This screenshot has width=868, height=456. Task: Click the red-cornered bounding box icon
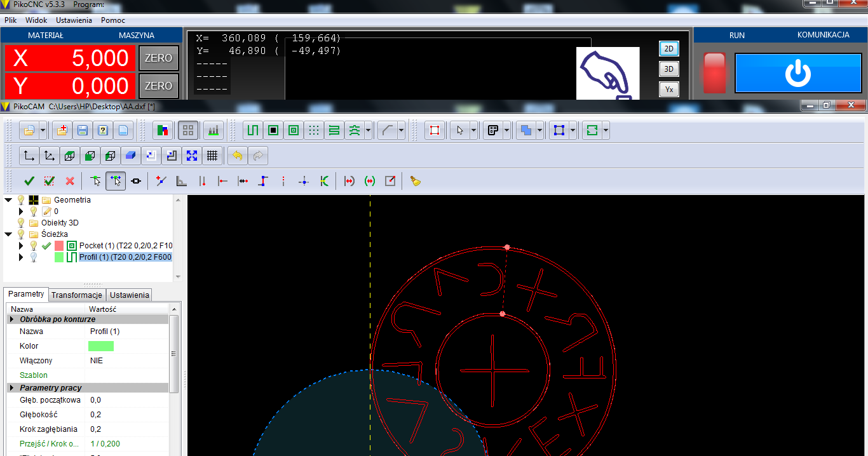[435, 131]
